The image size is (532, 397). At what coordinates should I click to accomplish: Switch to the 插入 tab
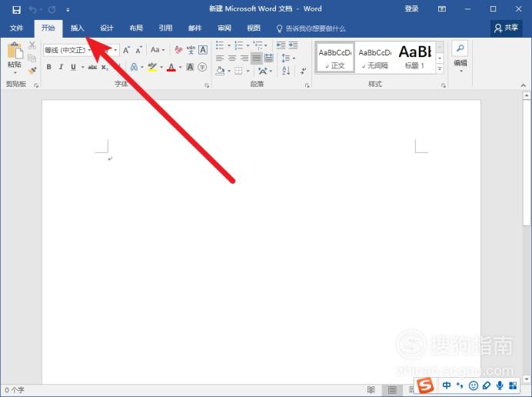pyautogui.click(x=77, y=28)
